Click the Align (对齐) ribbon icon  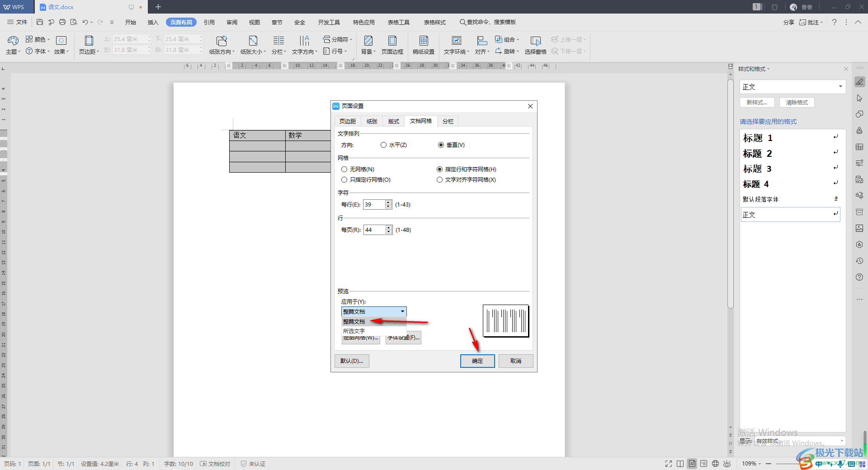pyautogui.click(x=482, y=45)
